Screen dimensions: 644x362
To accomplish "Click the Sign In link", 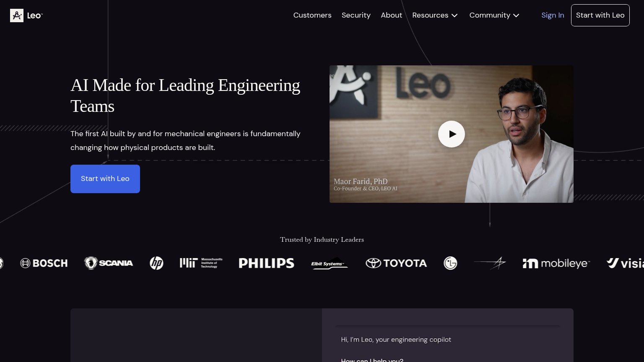I will click(553, 15).
